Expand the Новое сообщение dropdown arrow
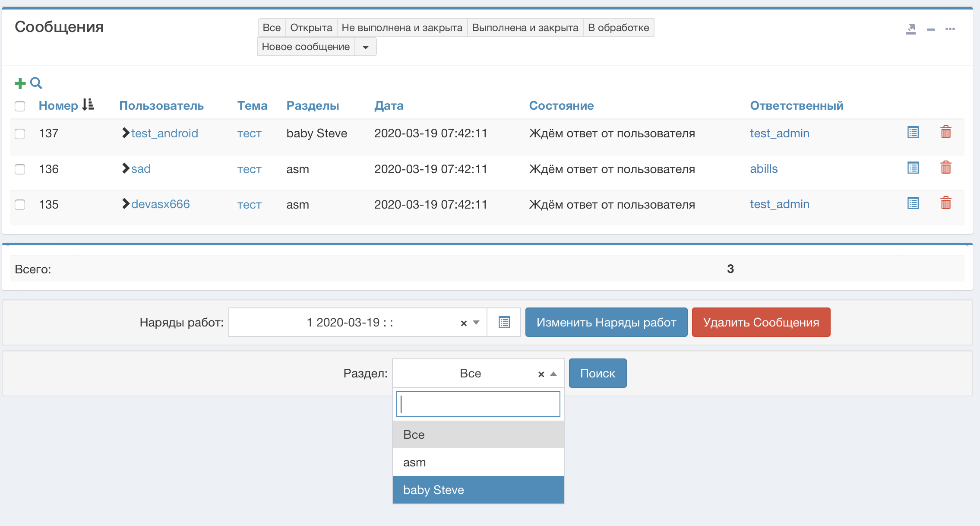 coord(366,47)
